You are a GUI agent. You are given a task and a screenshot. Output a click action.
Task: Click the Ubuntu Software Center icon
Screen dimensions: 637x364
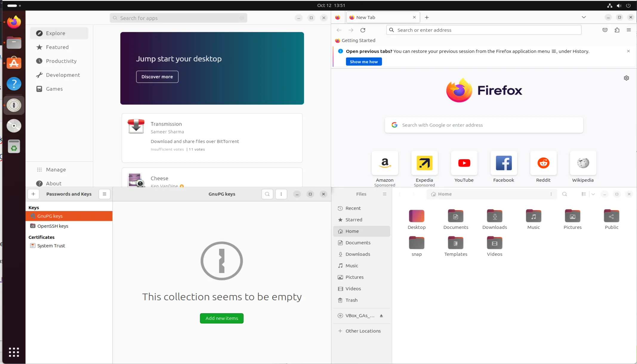[x=13, y=63]
